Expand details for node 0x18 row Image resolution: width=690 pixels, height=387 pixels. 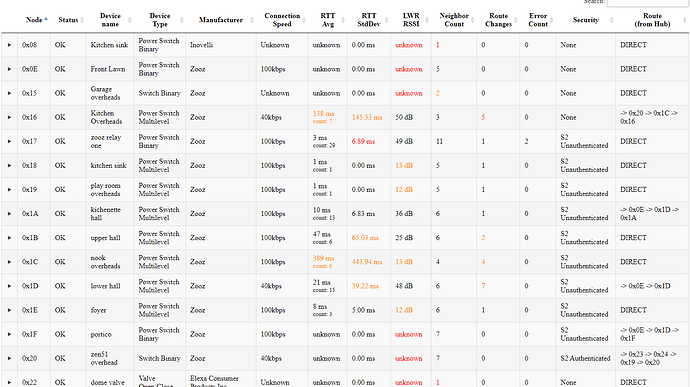tap(9, 166)
